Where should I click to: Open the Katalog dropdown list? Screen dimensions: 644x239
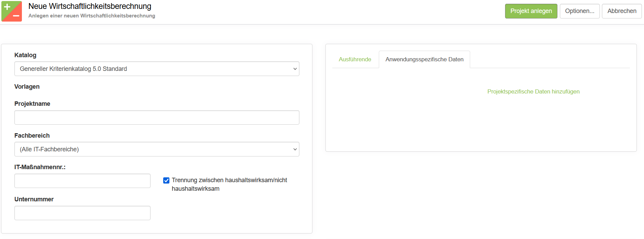click(156, 69)
